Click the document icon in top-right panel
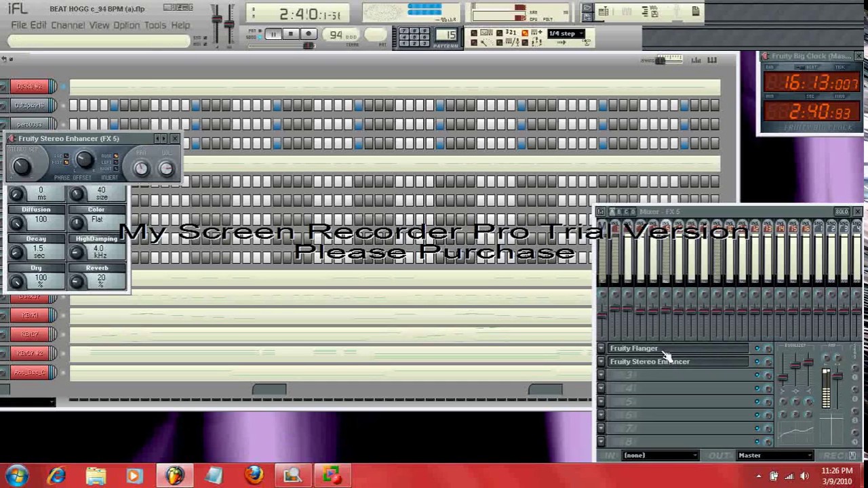 (x=696, y=11)
